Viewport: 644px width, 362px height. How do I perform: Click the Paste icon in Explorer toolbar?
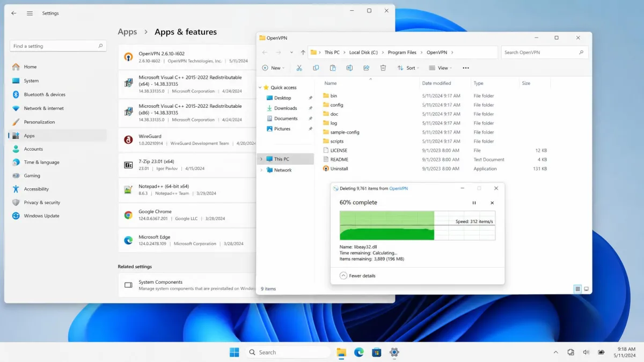tap(333, 68)
